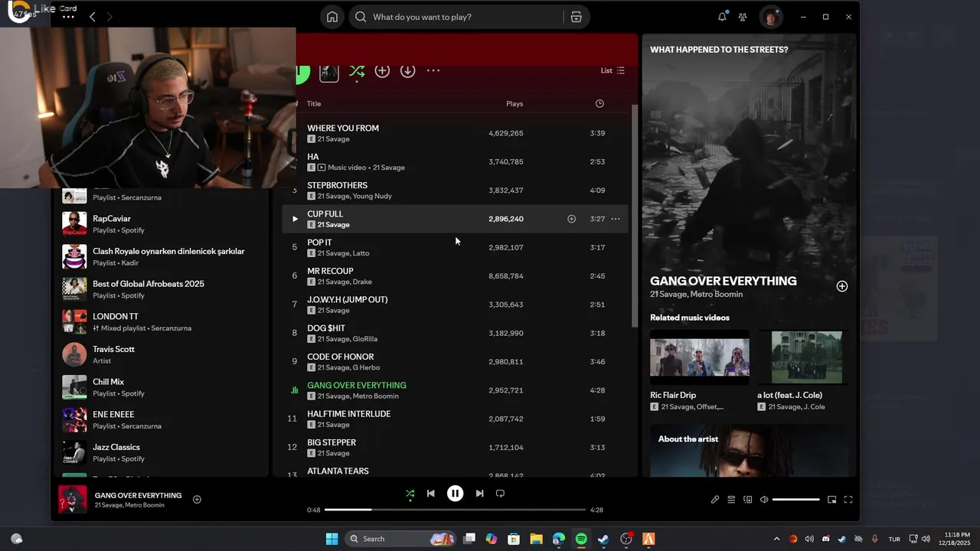Open RapCaviar playlist in library

(160, 223)
